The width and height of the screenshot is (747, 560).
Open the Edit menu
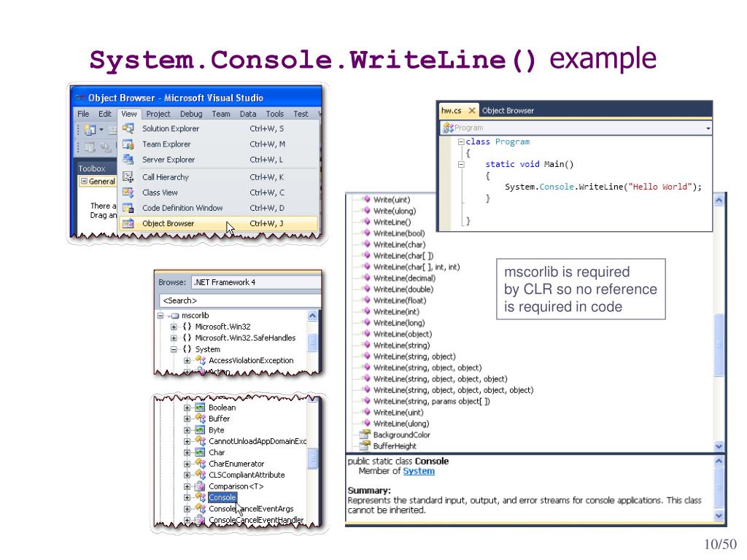pyautogui.click(x=105, y=114)
